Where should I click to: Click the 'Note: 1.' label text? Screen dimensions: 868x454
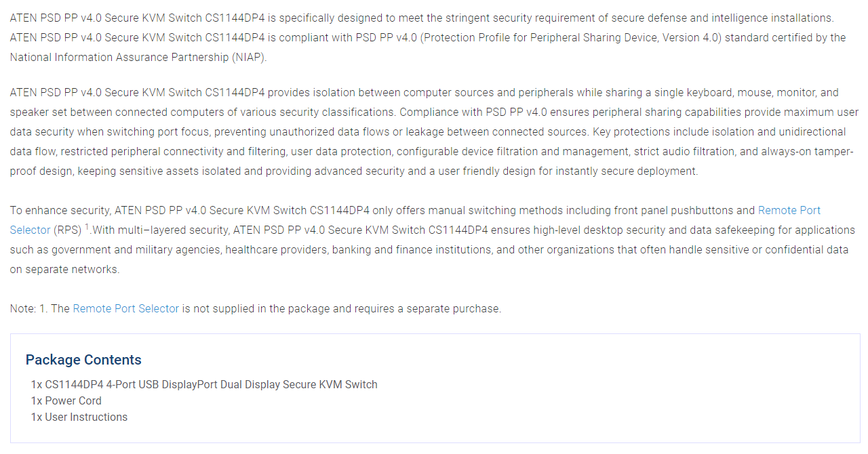29,309
